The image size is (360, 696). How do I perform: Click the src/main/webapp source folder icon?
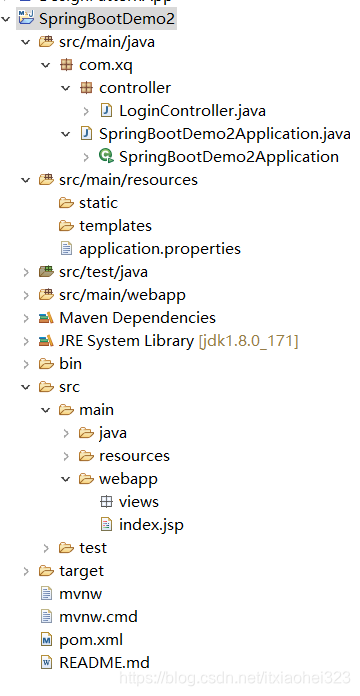(46, 295)
